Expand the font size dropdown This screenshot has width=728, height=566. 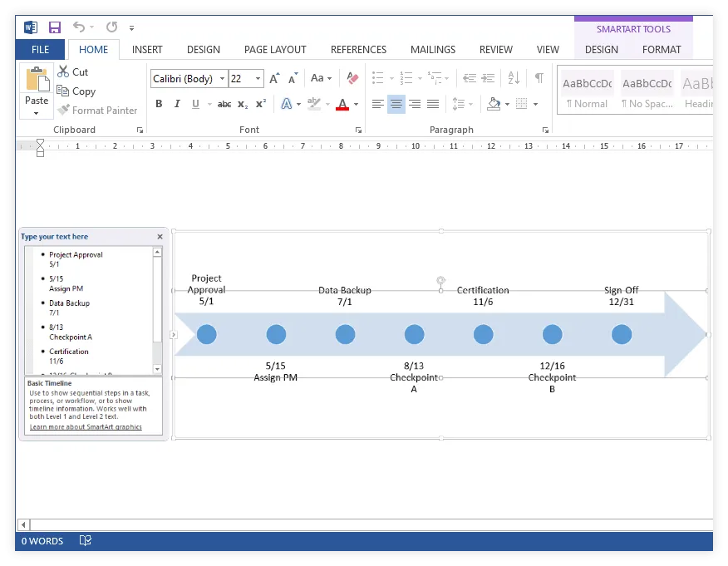click(258, 79)
